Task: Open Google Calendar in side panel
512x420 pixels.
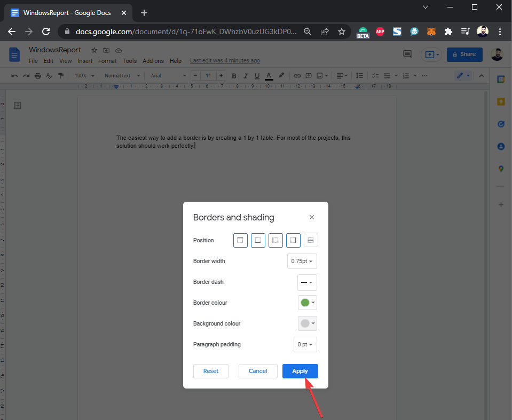Action: pos(501,80)
